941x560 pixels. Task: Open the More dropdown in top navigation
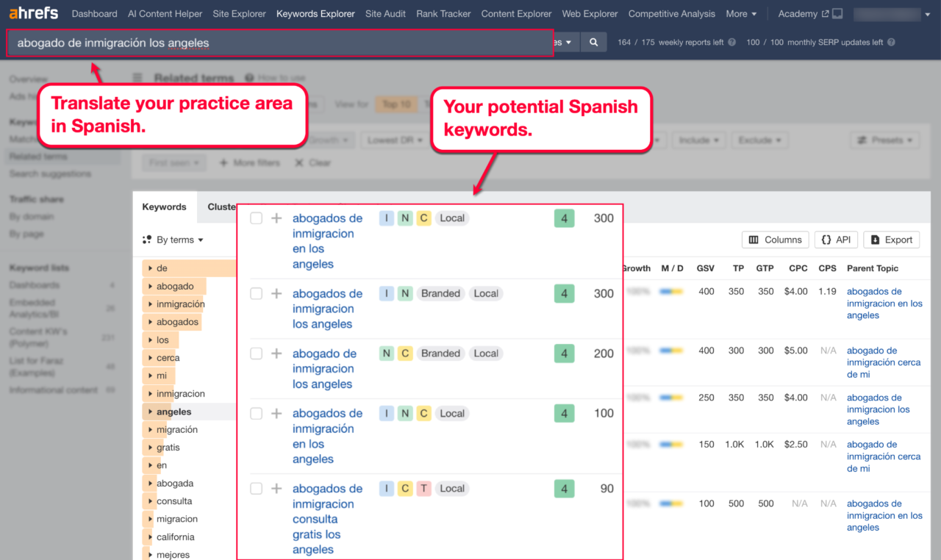[x=741, y=14]
